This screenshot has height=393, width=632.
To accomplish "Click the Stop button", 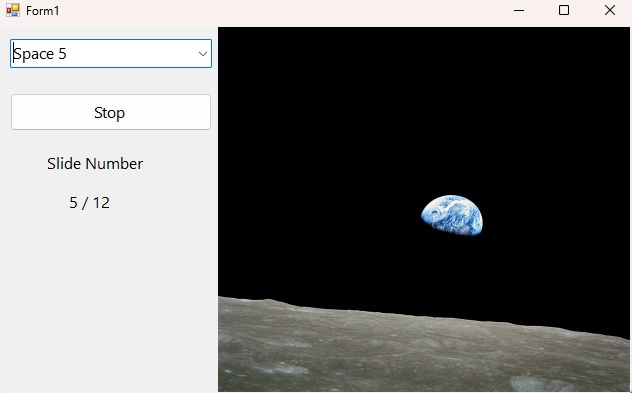I will 111,112.
